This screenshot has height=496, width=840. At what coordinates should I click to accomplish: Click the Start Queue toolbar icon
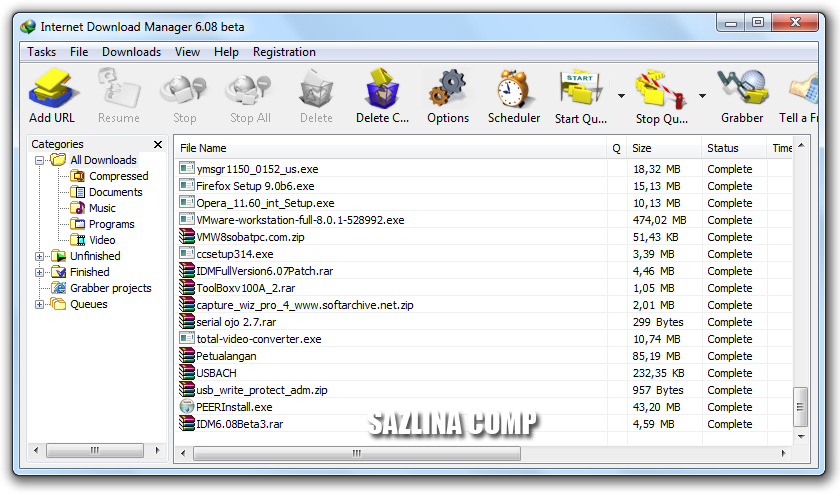[581, 88]
